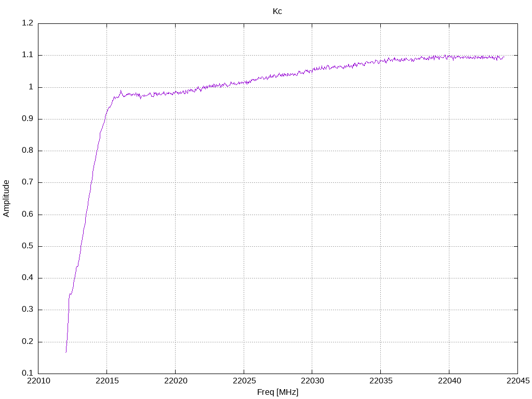Viewport: 532px width, 399px height.
Task: Click y-axis tick label 0.1
Action: [28, 373]
